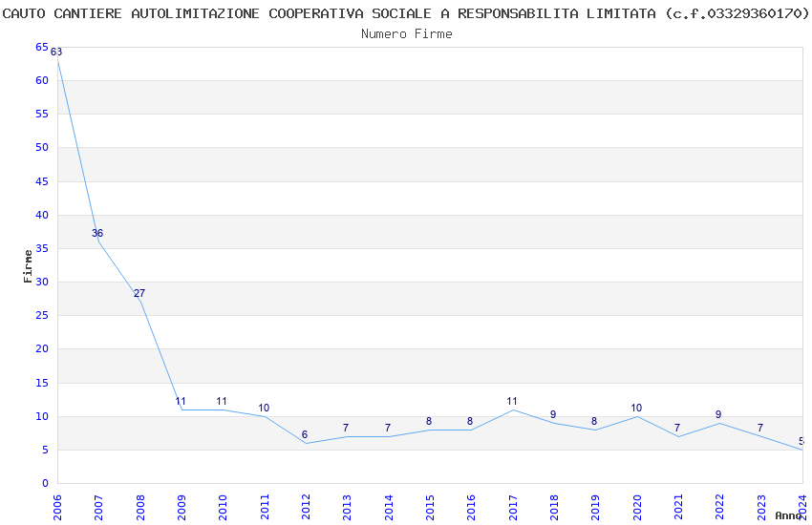
Task: Click the 2011 data point labeled 10
Action: pyautogui.click(x=265, y=416)
